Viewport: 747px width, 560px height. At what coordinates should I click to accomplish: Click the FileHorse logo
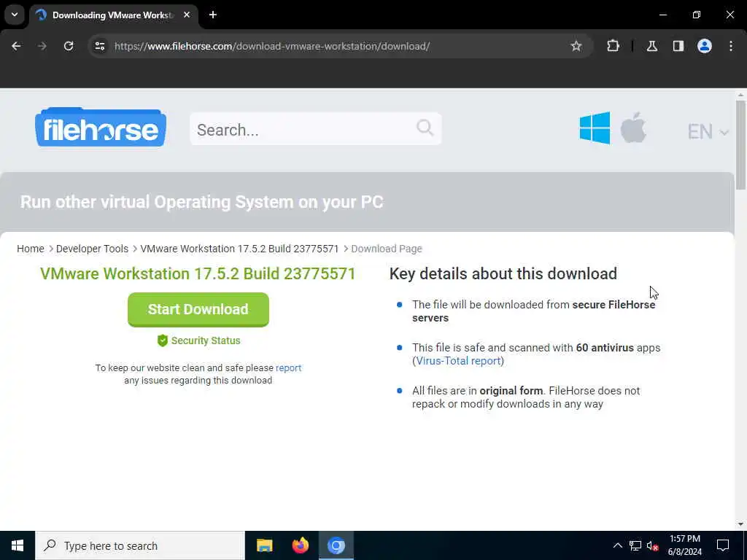click(x=101, y=127)
